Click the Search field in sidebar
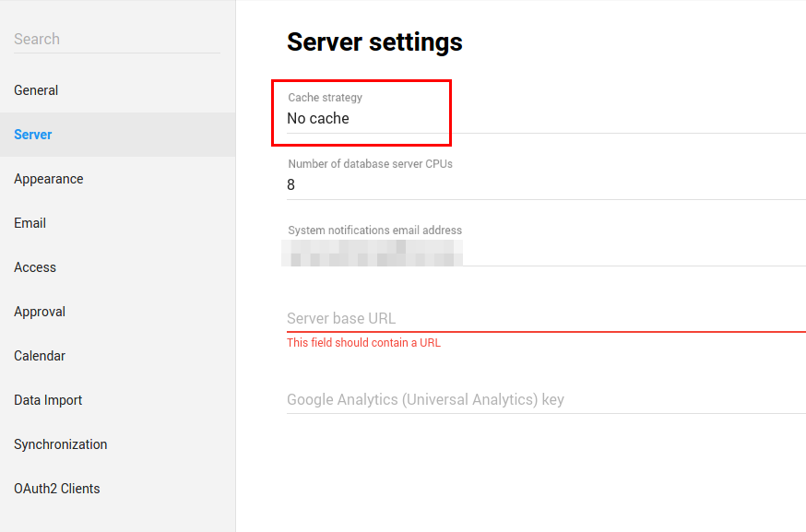Image resolution: width=806 pixels, height=532 pixels. click(x=116, y=39)
